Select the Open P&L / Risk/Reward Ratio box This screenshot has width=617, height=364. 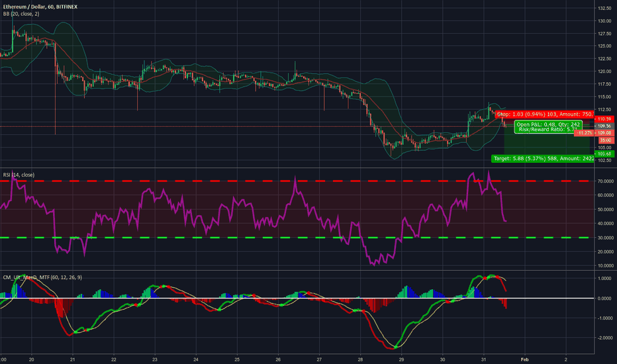tap(548, 126)
